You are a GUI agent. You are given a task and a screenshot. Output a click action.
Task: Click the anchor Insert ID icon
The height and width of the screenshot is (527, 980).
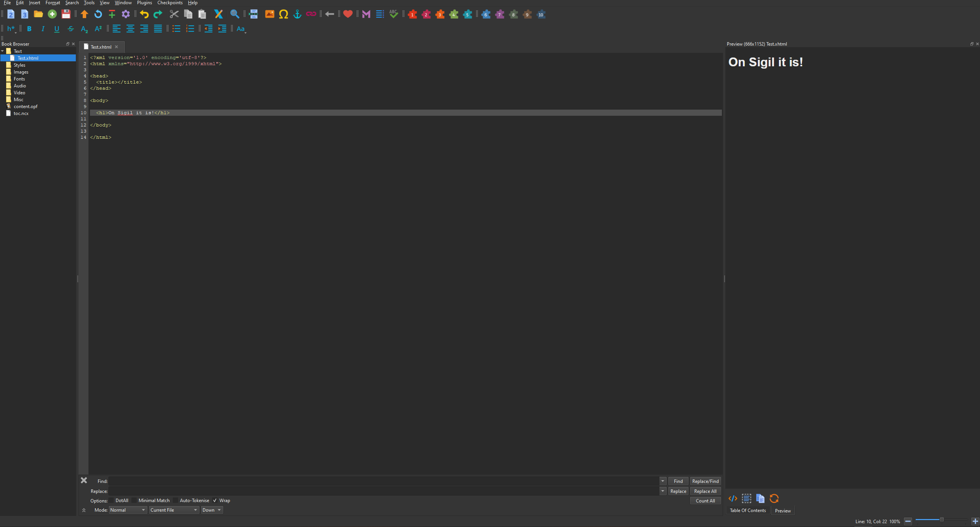click(297, 15)
